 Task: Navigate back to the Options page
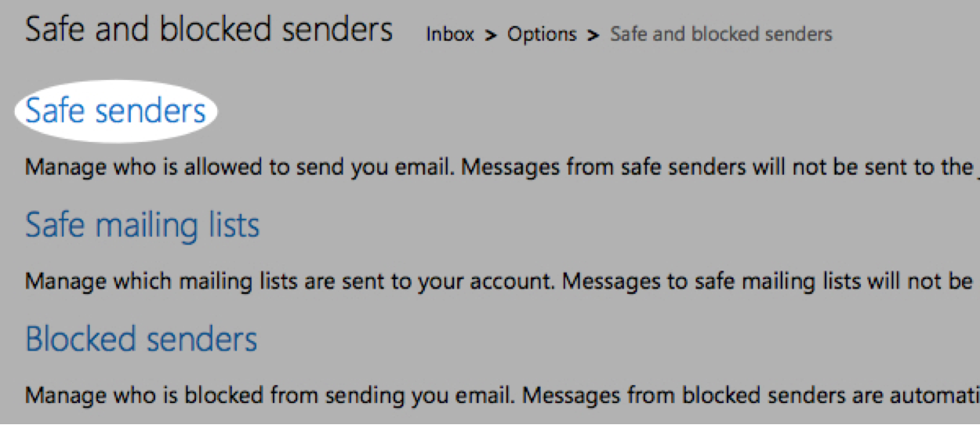(542, 35)
